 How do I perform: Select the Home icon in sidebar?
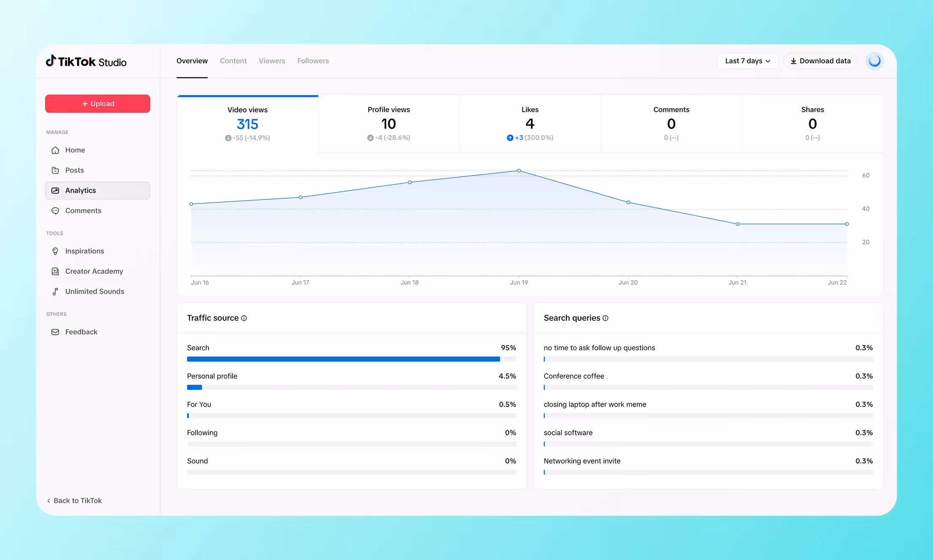[x=56, y=150]
